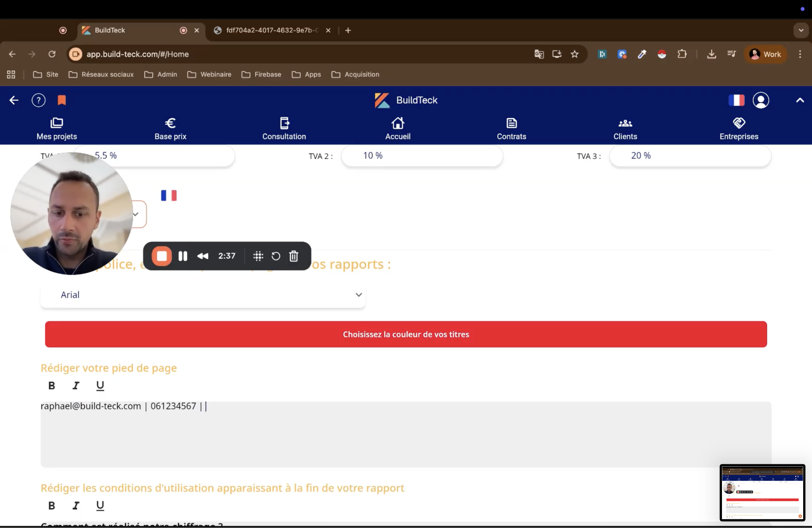Click the address bar URL
812x528 pixels.
pyautogui.click(x=137, y=54)
